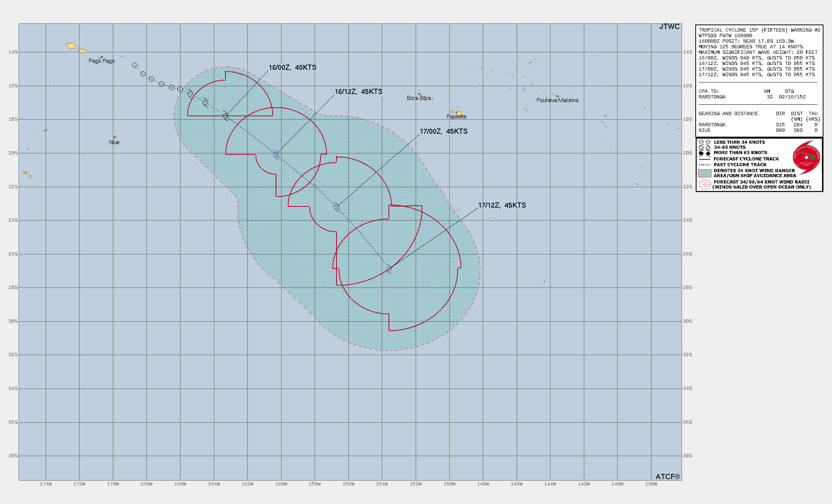
Task: Click the Papeete location label
Action: pyautogui.click(x=456, y=117)
